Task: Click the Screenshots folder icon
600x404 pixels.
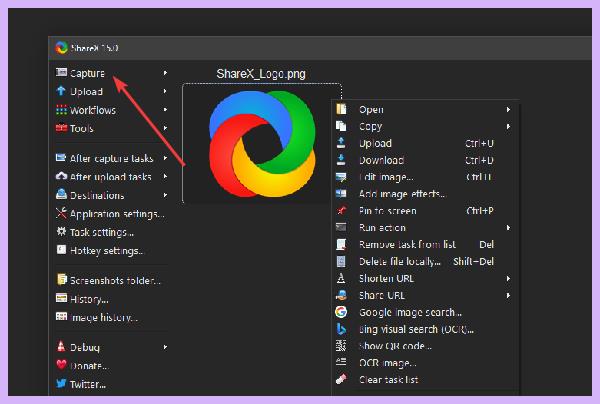Action: coord(61,280)
